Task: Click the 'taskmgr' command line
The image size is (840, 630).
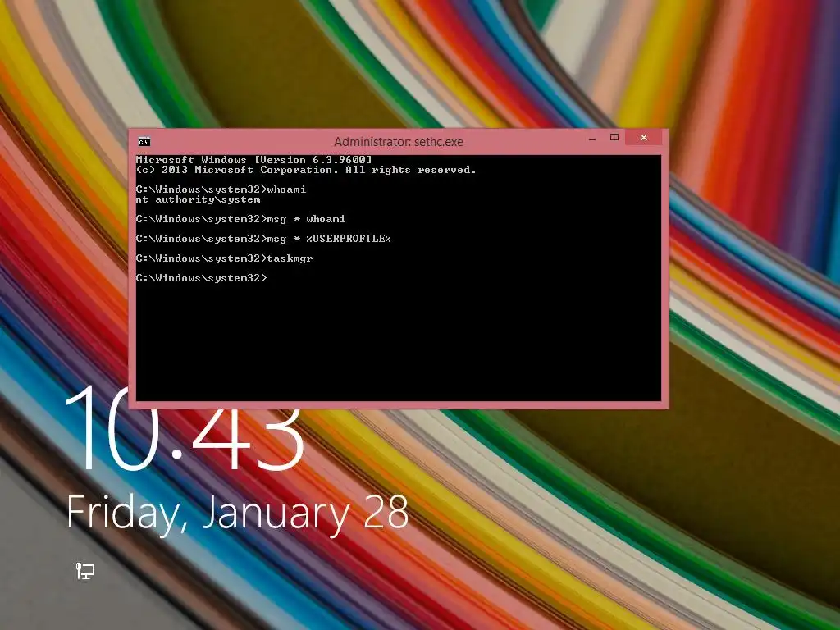Action: click(x=225, y=258)
